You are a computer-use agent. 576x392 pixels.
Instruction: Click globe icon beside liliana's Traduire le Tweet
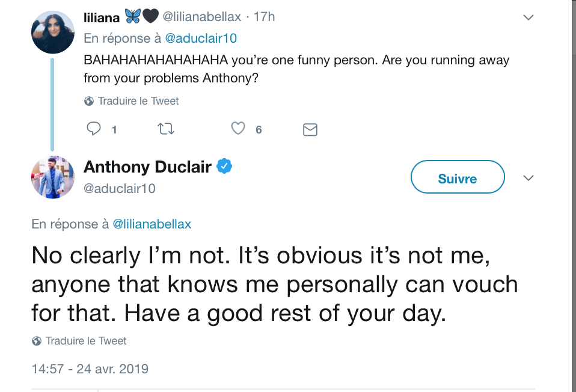(88, 101)
